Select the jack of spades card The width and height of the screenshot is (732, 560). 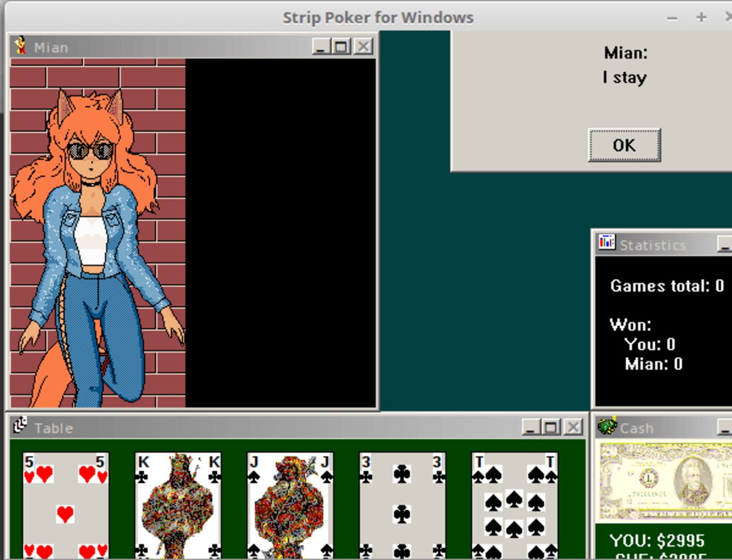[290, 506]
